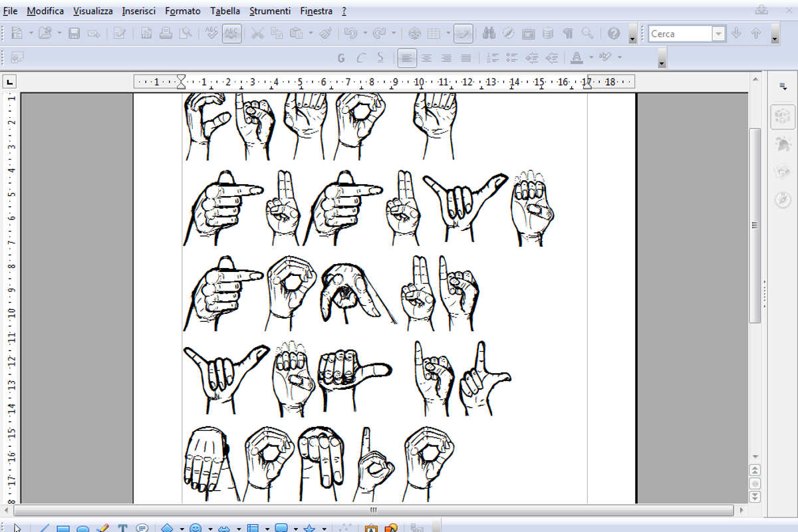Activate the Format Paintbrush
This screenshot has height=532, width=798.
pos(327,33)
